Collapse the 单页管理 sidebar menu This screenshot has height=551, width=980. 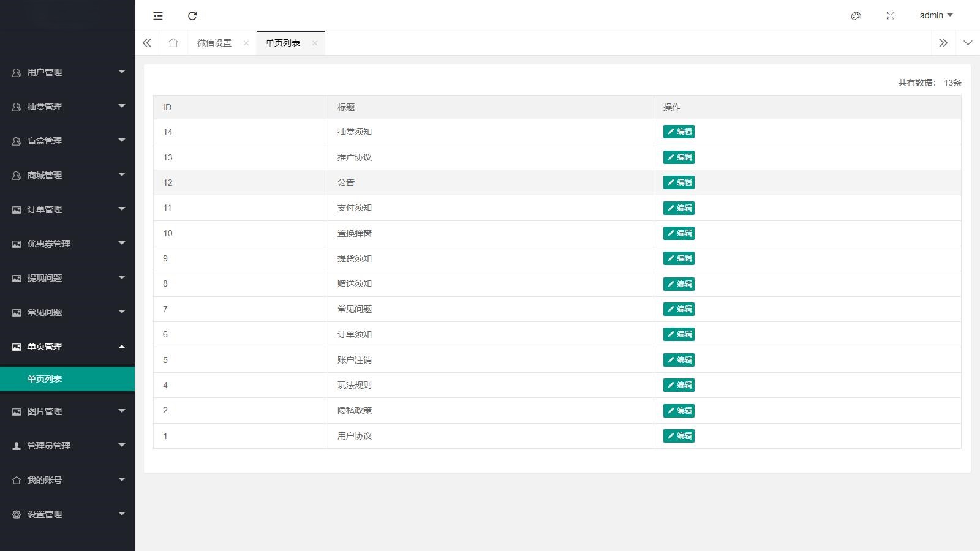[67, 347]
